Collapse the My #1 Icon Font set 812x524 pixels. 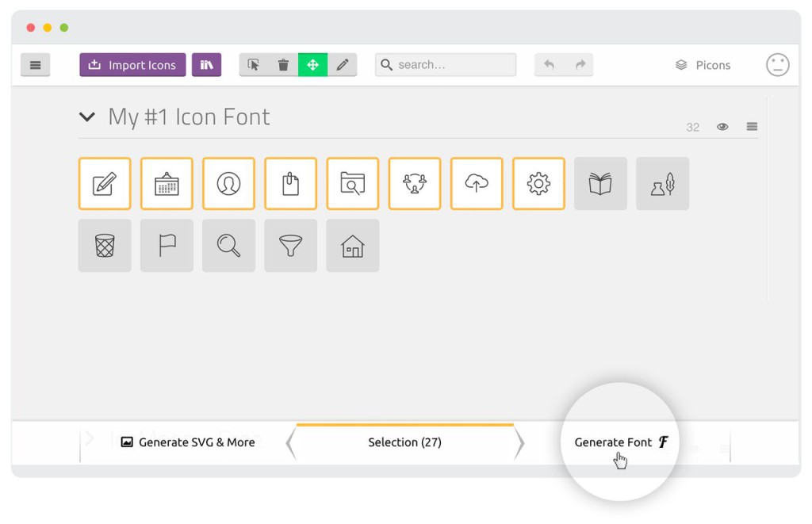coord(87,117)
